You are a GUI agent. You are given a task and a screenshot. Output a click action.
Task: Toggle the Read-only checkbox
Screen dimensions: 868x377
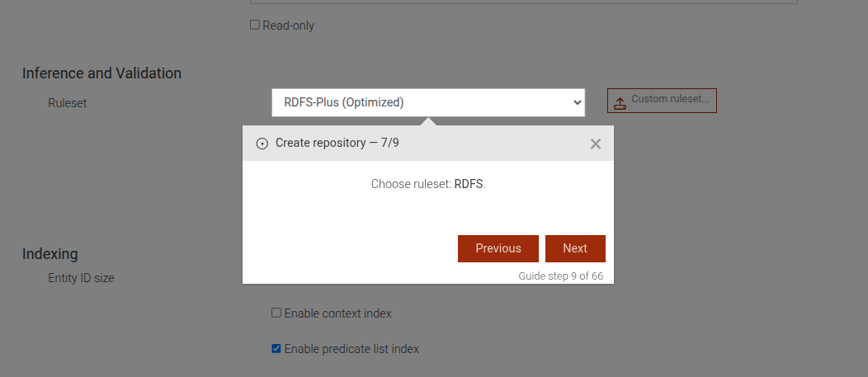point(255,26)
